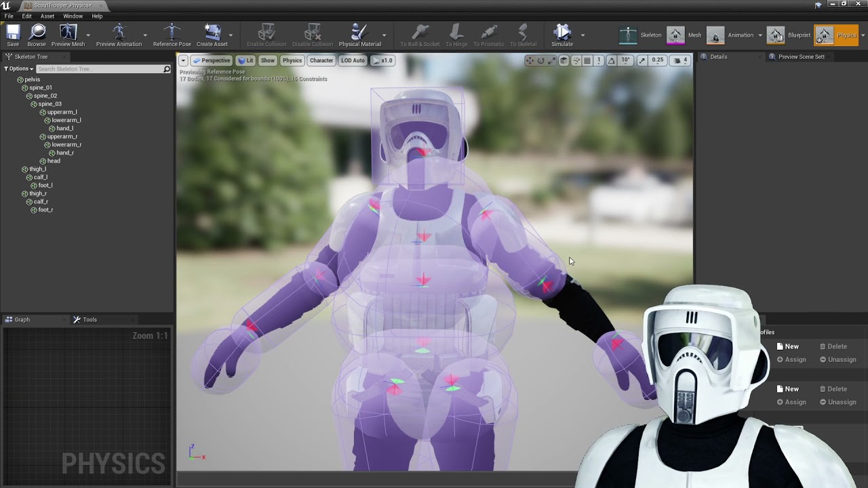868x488 pixels.
Task: Change the 0.25 scale snap value
Action: coord(658,60)
